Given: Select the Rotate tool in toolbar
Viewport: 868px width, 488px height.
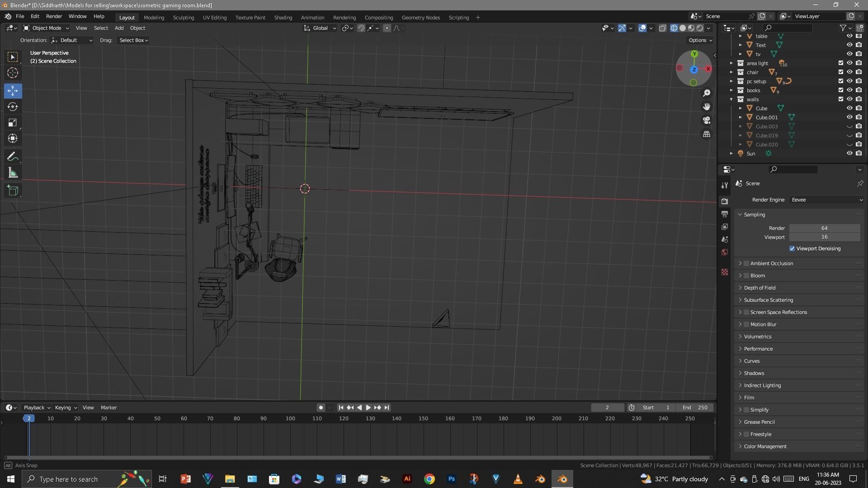Looking at the screenshot, I should 13,107.
